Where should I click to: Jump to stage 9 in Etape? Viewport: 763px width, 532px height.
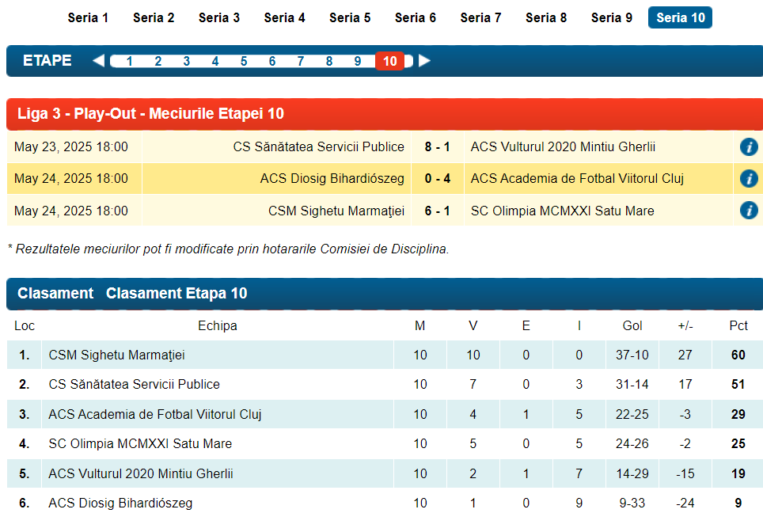tap(358, 61)
